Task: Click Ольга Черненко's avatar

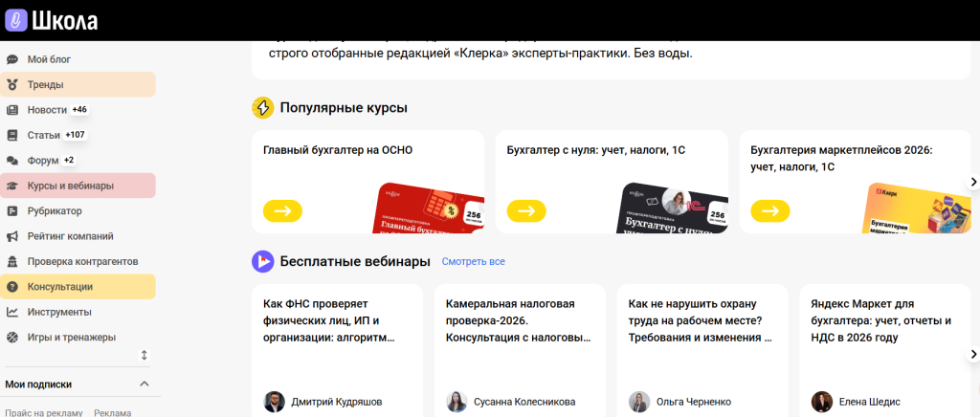Action: tap(638, 402)
